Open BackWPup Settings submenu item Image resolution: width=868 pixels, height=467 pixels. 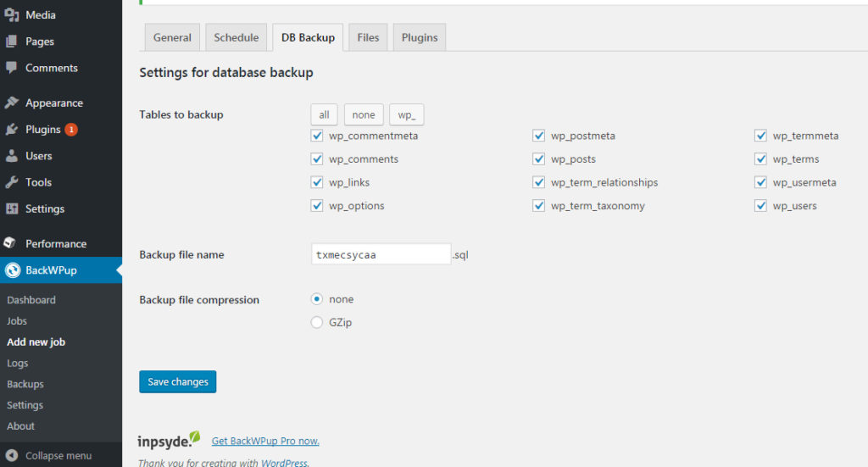coord(25,405)
